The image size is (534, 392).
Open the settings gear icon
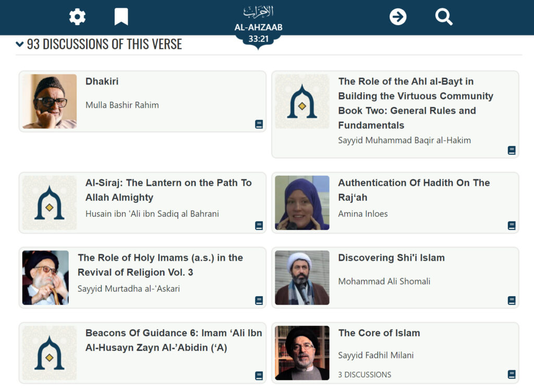77,17
